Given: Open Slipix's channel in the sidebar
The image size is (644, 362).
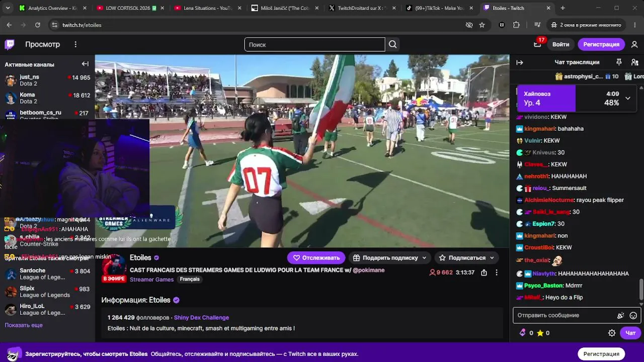Looking at the screenshot, I should coord(47,292).
